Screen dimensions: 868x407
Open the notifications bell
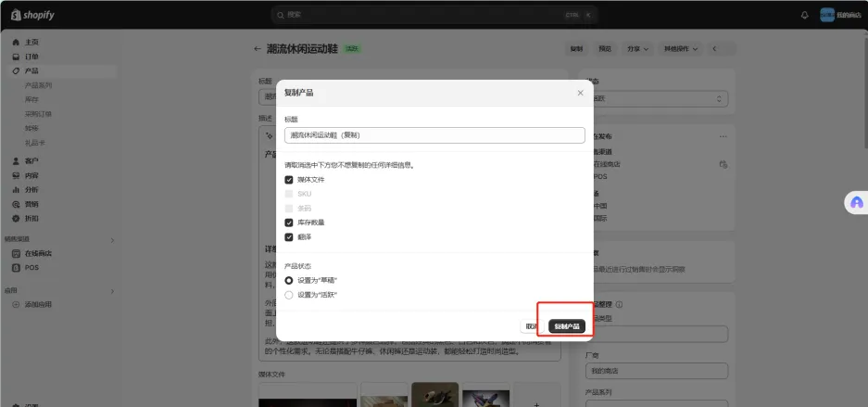click(804, 15)
